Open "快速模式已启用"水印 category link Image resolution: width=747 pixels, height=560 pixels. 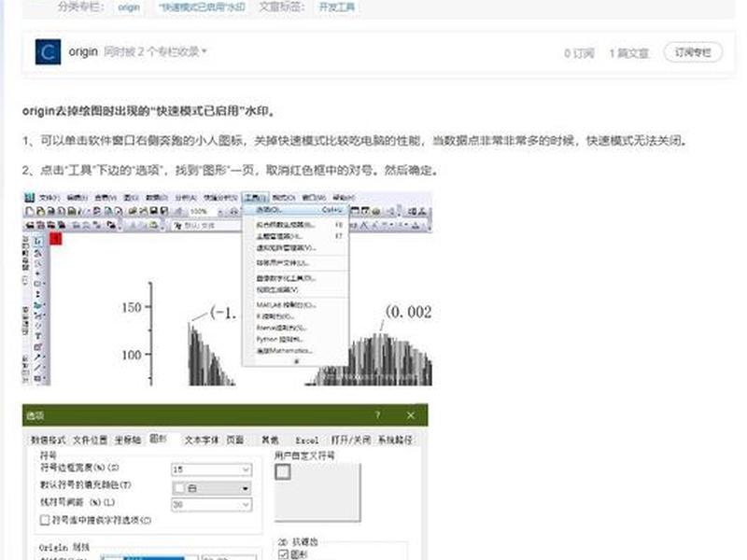(202, 7)
